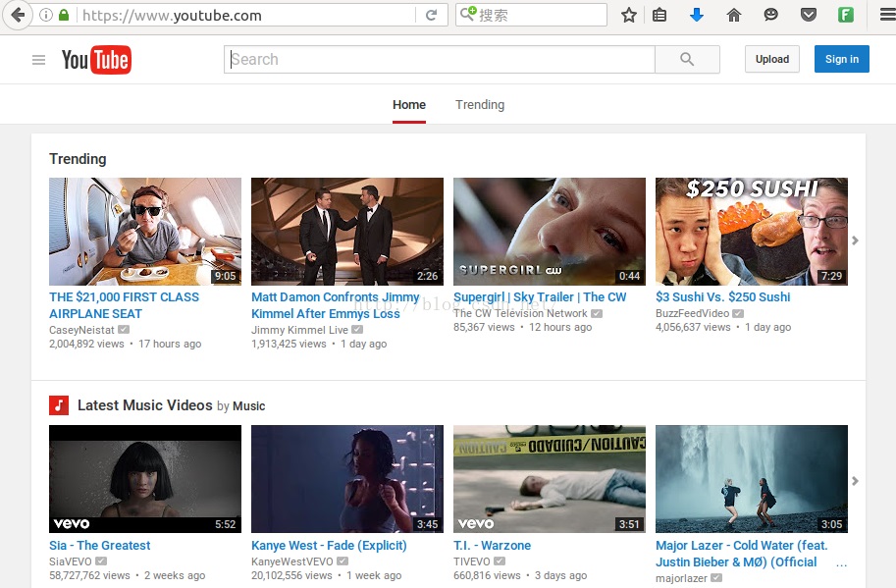Switch to the Trending tab
The image size is (896, 588).
click(480, 105)
